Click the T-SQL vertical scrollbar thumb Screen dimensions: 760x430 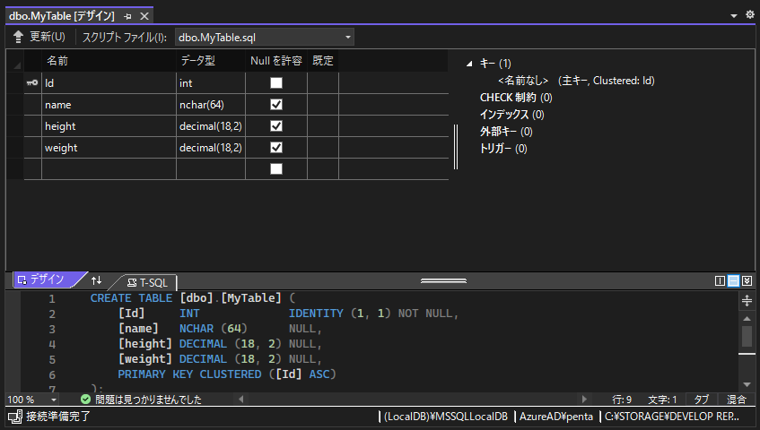coord(747,336)
